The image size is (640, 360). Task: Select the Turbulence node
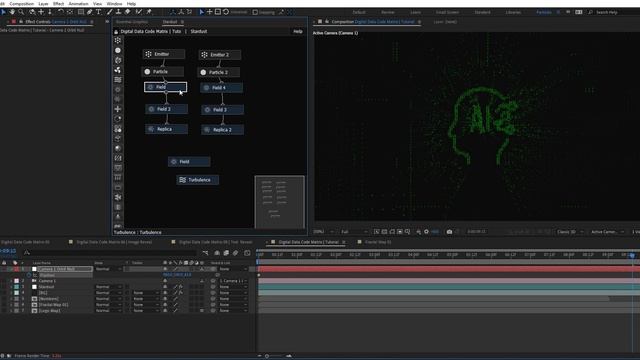198,180
